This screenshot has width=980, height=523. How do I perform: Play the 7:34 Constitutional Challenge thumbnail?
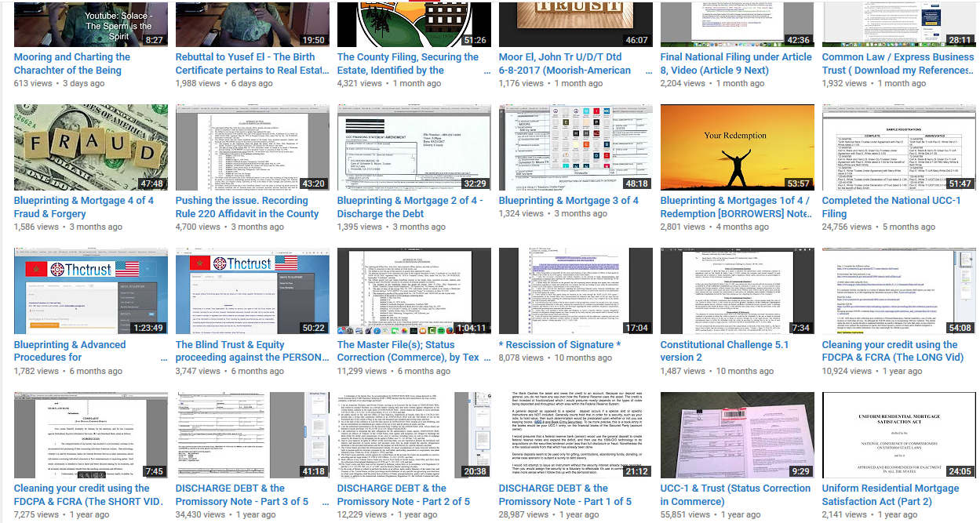coord(738,292)
